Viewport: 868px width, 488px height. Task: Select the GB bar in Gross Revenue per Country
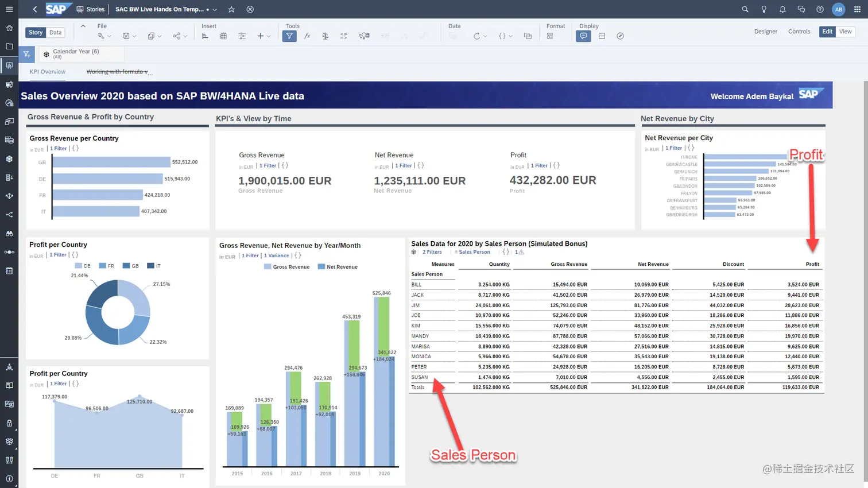[x=111, y=162]
